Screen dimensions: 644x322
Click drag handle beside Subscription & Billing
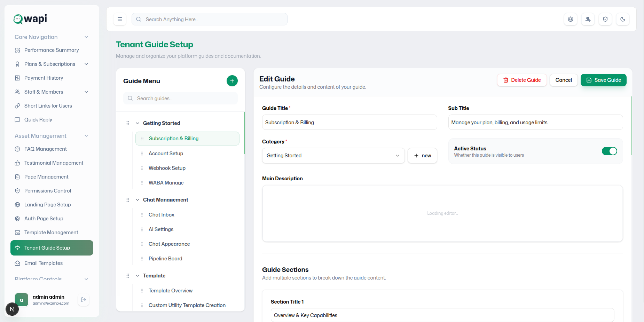(x=142, y=139)
